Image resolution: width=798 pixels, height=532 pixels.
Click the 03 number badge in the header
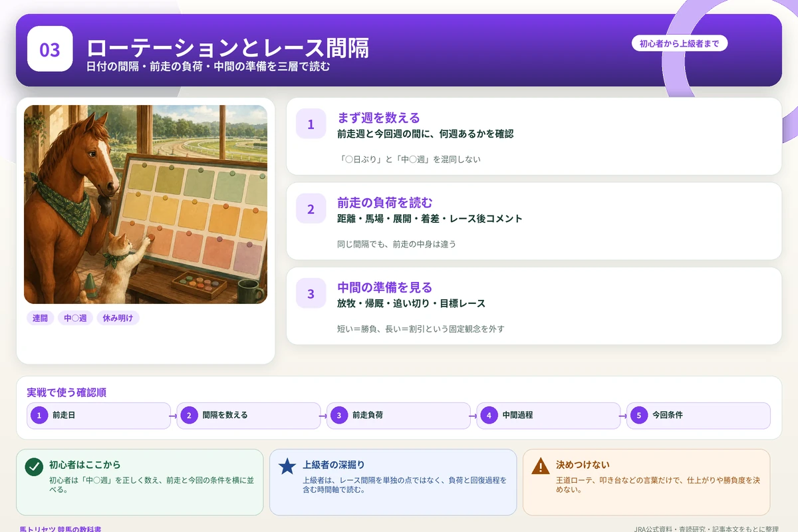click(50, 49)
